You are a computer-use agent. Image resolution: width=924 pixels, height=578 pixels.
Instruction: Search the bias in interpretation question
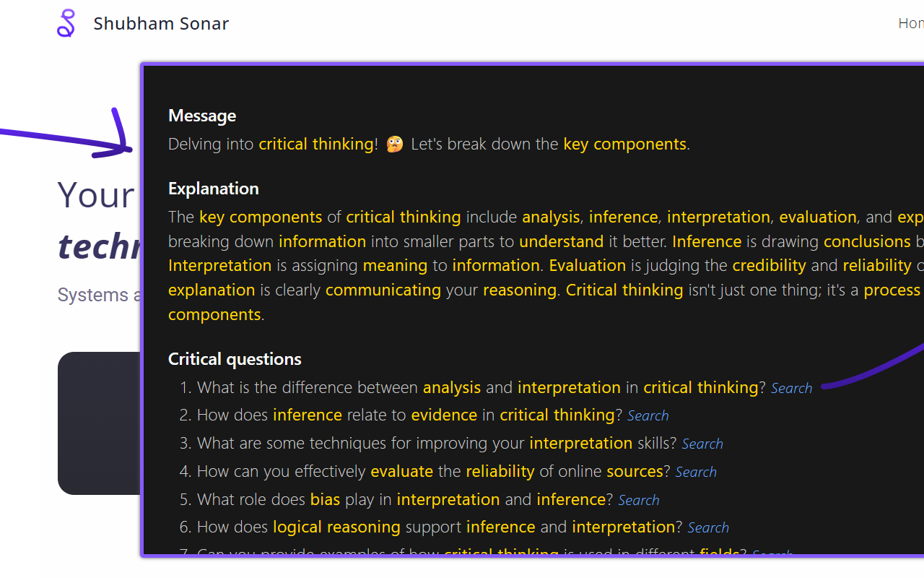click(x=638, y=500)
